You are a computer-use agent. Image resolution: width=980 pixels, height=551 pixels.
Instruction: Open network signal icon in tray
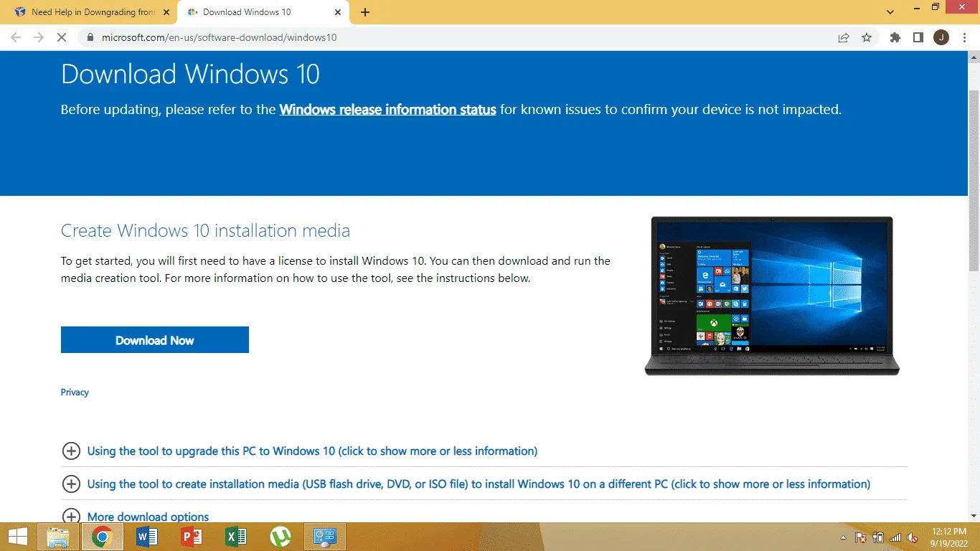(895, 537)
